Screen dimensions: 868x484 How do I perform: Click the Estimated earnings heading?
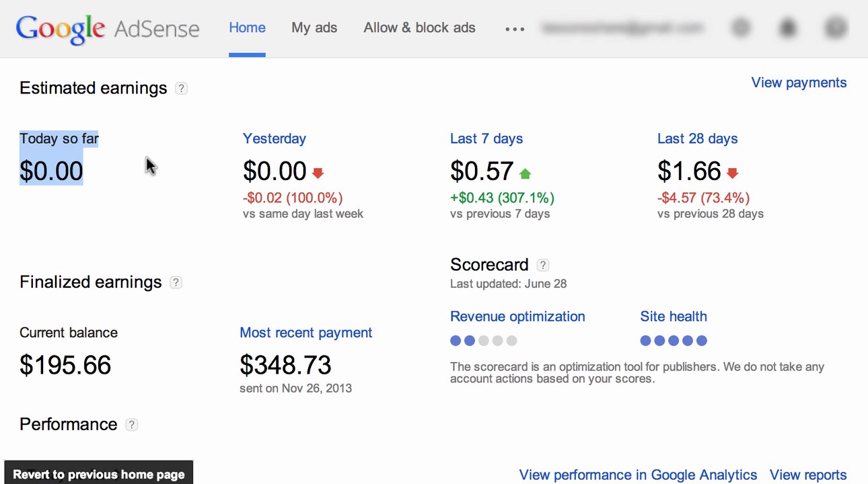(93, 89)
